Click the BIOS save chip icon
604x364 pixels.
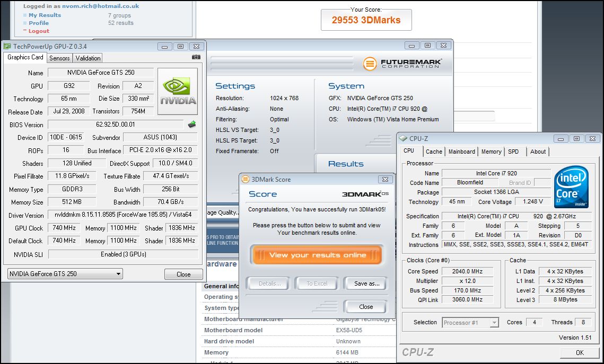point(192,125)
